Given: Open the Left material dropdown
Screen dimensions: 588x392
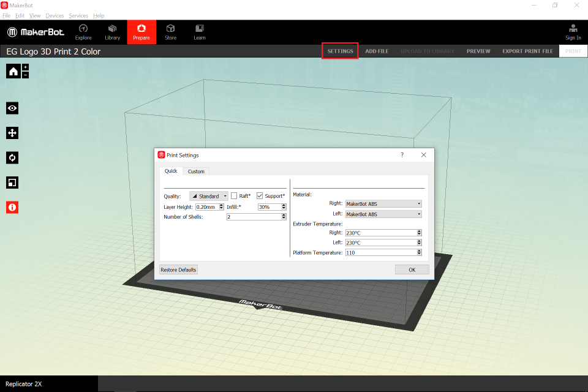Looking at the screenshot, I should click(x=383, y=214).
